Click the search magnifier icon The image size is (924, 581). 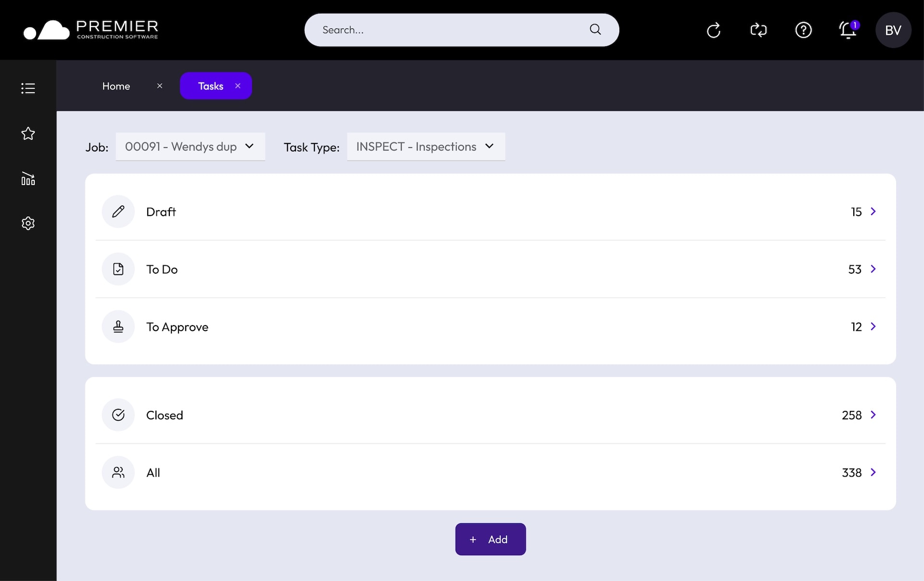(595, 29)
